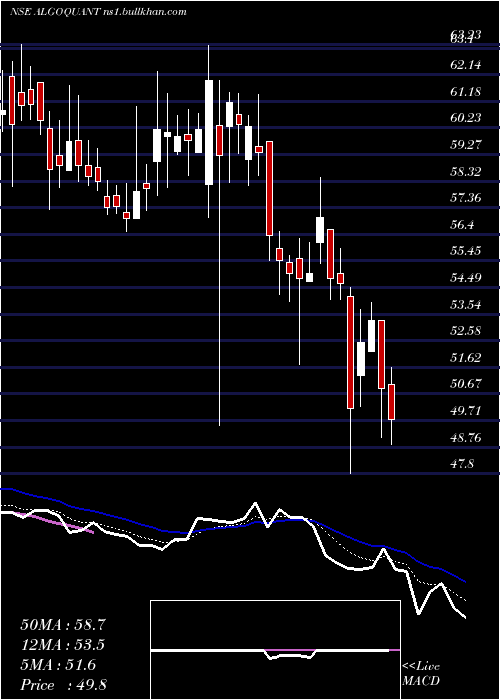
Task: Click the 57.36 price axis label
Action: (466, 197)
